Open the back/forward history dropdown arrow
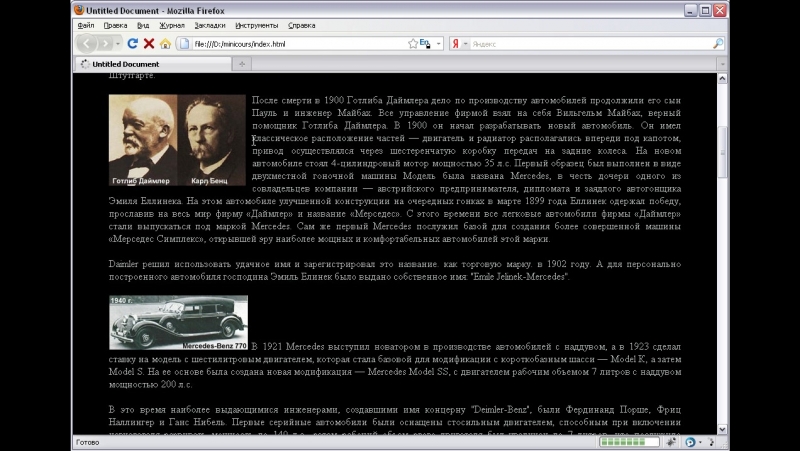The width and height of the screenshot is (800, 451). pos(118,44)
